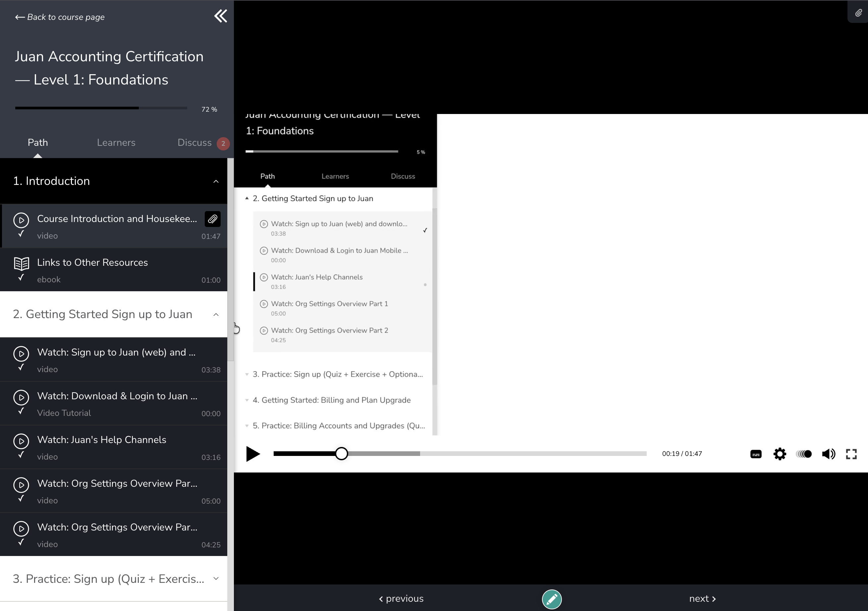
Task: Toggle the autoplay switch in player
Action: coord(804,454)
